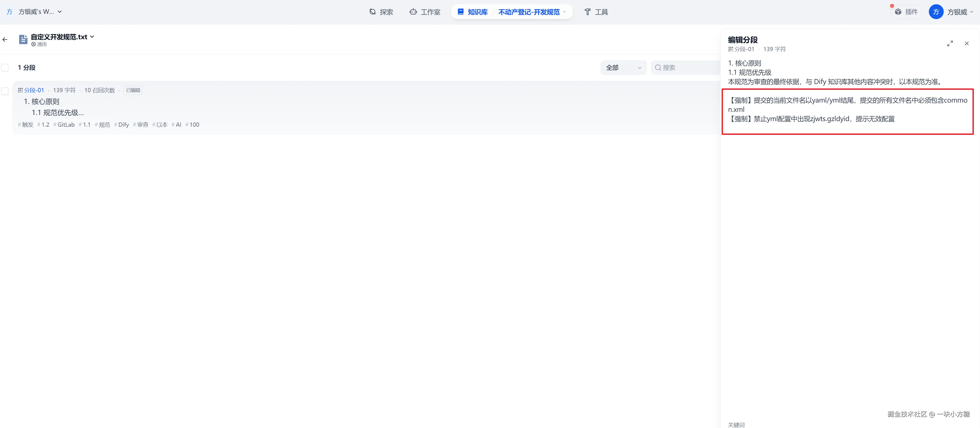980x428 pixels.
Task: Click the document file icon
Action: [x=23, y=39]
